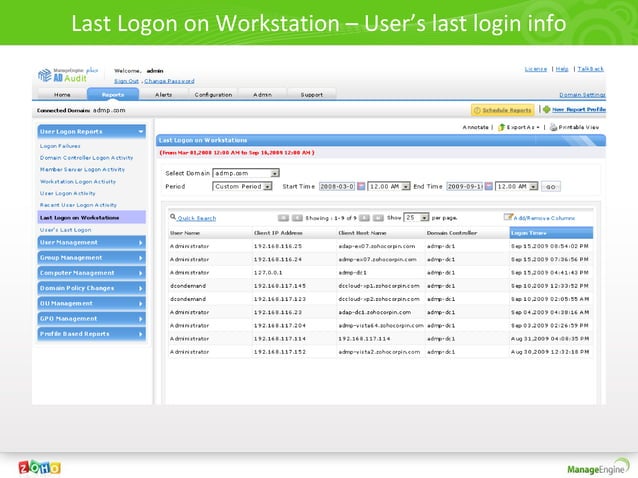Open the Printable View icon
Screen dimensions: 638x478
[553, 128]
